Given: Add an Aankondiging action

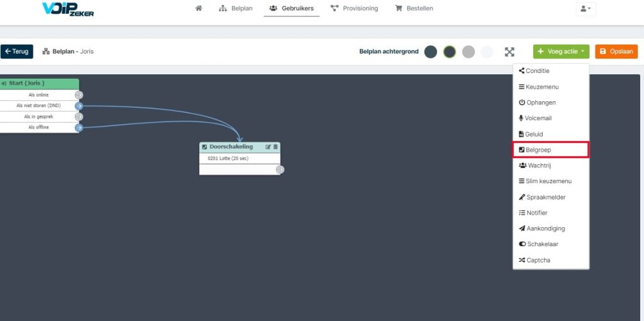Looking at the screenshot, I should [551, 228].
